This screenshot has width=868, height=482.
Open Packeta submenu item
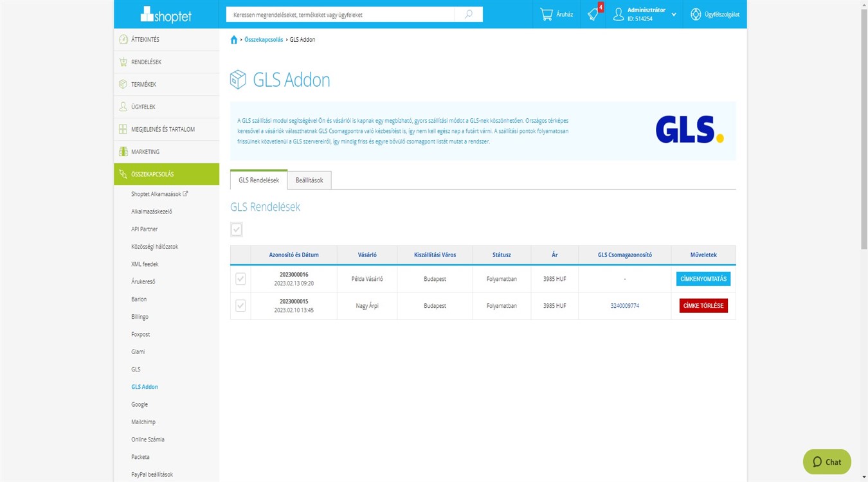coord(140,457)
